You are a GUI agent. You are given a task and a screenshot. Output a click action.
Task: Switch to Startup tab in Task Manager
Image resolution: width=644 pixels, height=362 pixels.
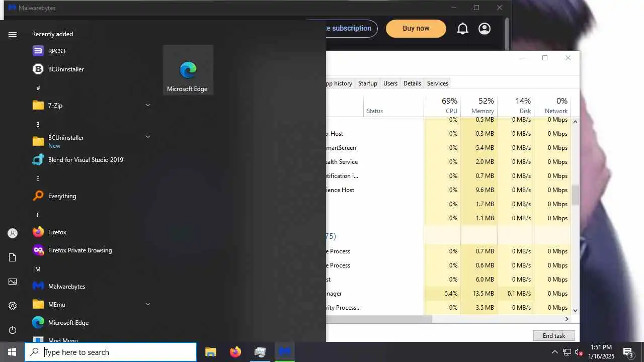pos(368,83)
